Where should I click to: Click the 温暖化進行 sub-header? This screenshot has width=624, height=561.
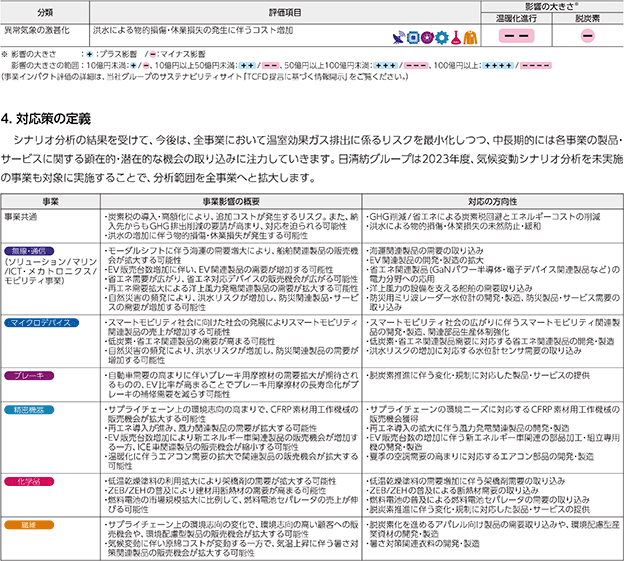click(x=516, y=18)
